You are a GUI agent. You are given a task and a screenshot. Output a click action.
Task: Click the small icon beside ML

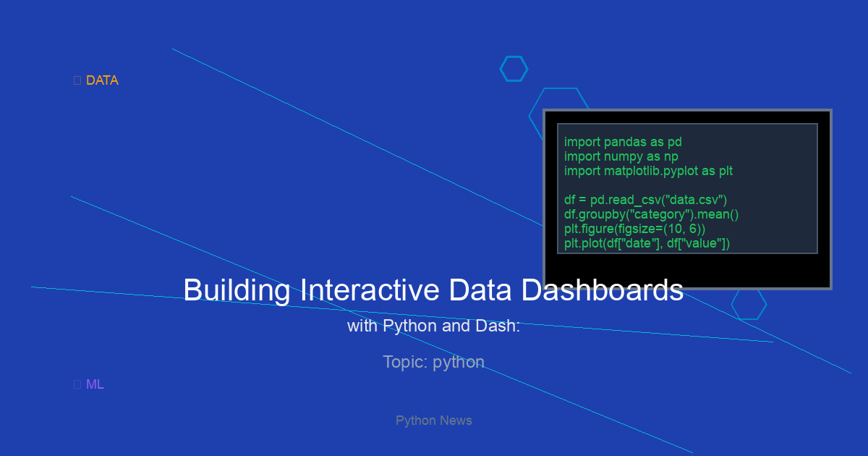77,384
